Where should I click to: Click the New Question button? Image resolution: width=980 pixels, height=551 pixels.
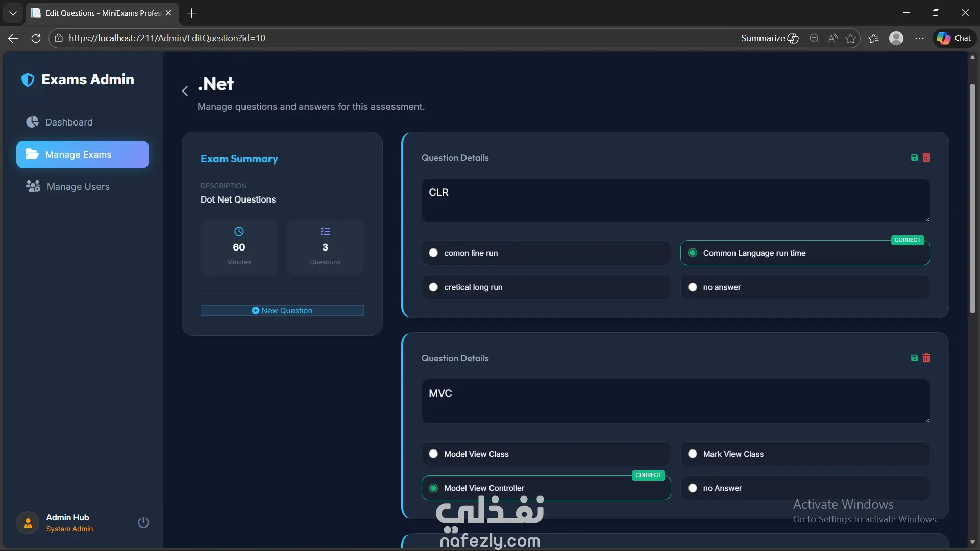[x=282, y=311]
